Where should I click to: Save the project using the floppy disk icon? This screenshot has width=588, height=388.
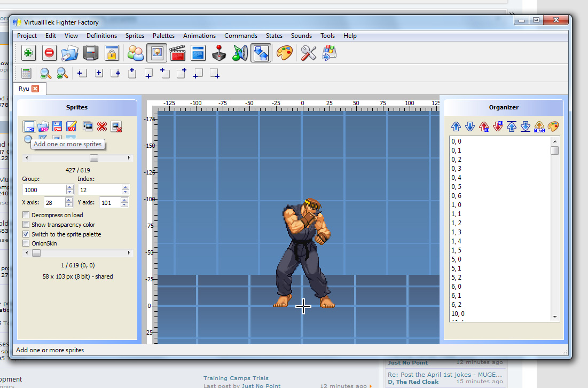pos(90,53)
